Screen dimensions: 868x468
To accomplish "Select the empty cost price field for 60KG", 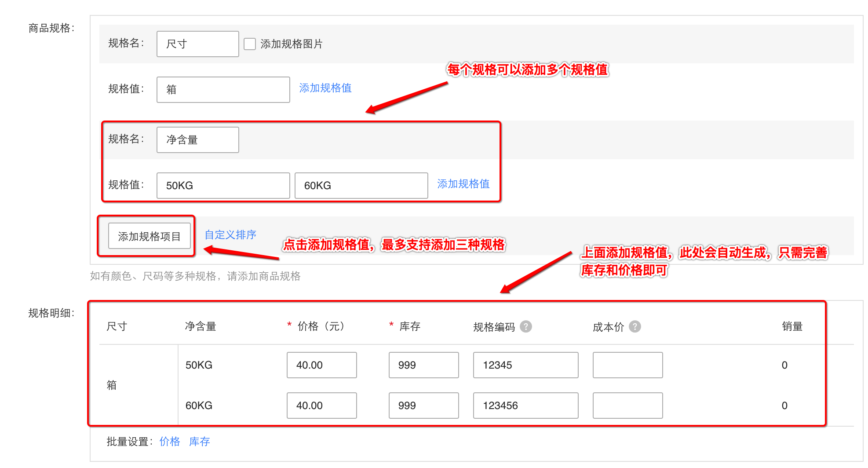I will coord(627,405).
